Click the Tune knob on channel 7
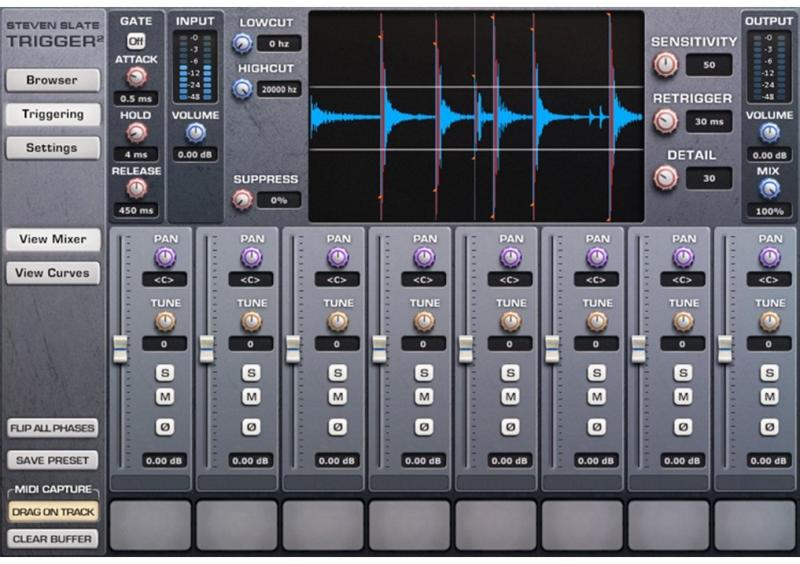The width and height of the screenshot is (800, 564). (683, 322)
